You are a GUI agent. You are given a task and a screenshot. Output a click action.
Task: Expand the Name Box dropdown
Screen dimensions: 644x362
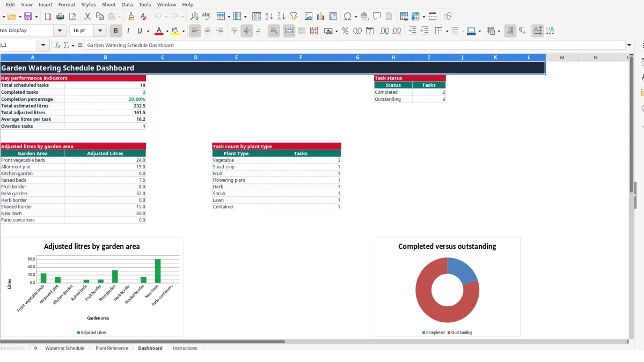pyautogui.click(x=43, y=45)
